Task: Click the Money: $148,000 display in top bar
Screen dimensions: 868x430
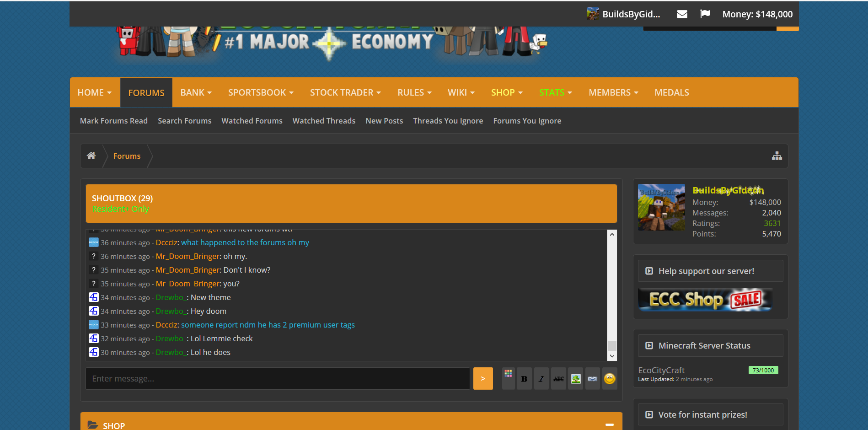Action: click(757, 14)
